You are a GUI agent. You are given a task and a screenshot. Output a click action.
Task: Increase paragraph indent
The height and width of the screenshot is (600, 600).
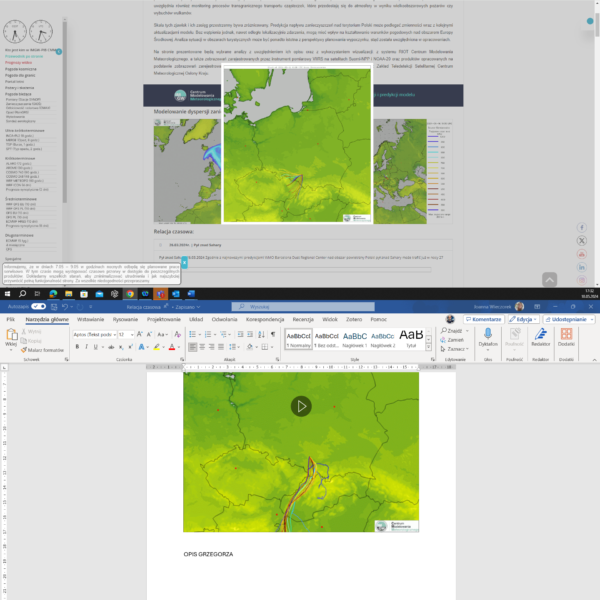[250, 334]
